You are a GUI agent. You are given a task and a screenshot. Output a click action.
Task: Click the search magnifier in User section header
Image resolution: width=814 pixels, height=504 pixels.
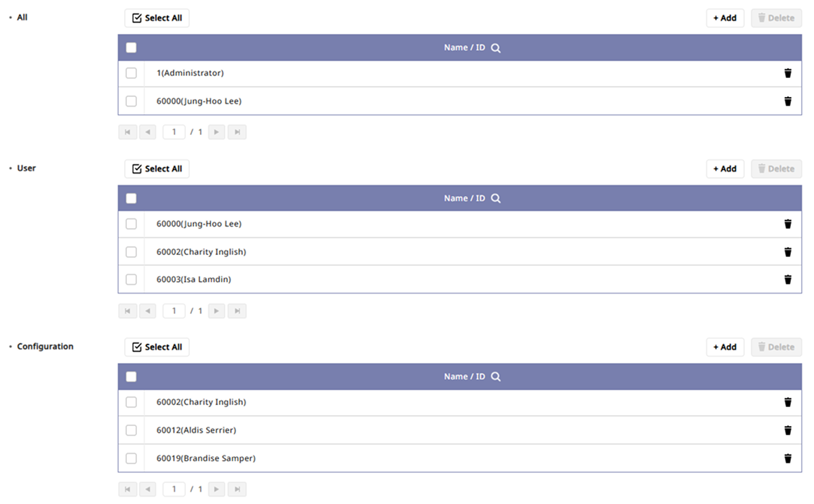click(x=496, y=199)
